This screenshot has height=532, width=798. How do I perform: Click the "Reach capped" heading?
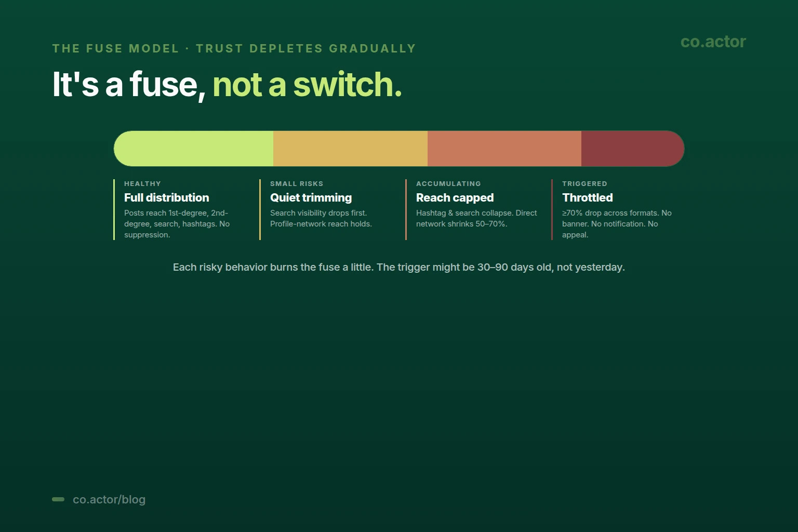click(x=455, y=197)
